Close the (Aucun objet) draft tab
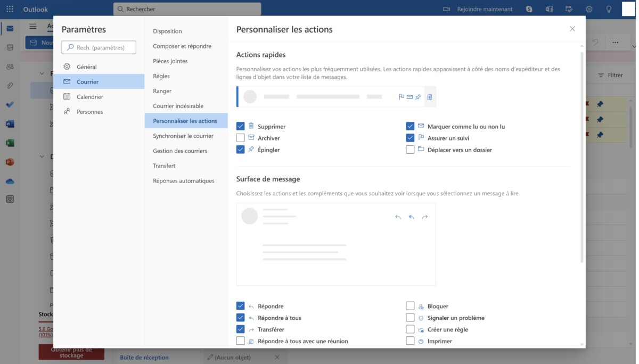The height and width of the screenshot is (364, 639). [277, 357]
